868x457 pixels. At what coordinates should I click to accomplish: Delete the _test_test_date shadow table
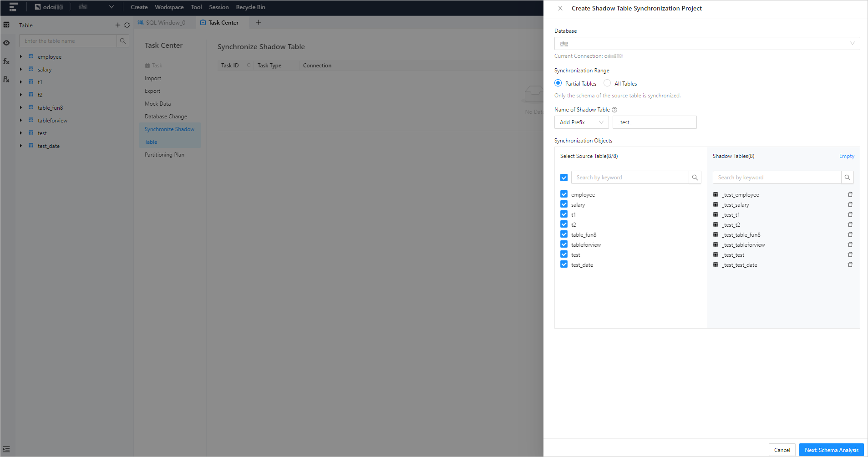(850, 264)
